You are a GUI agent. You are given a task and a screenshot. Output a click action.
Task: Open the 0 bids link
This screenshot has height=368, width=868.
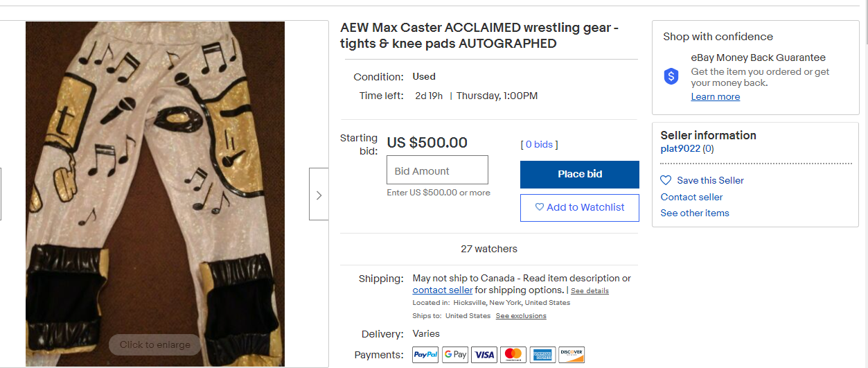click(538, 144)
